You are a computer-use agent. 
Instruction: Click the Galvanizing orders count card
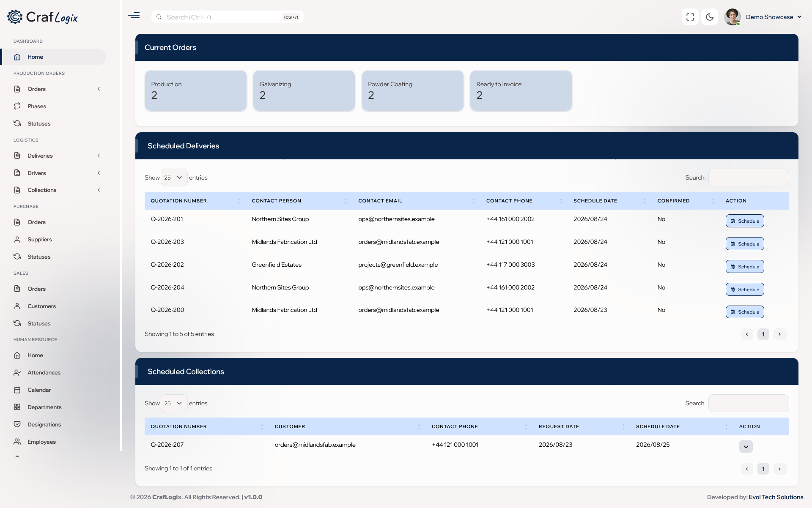304,91
